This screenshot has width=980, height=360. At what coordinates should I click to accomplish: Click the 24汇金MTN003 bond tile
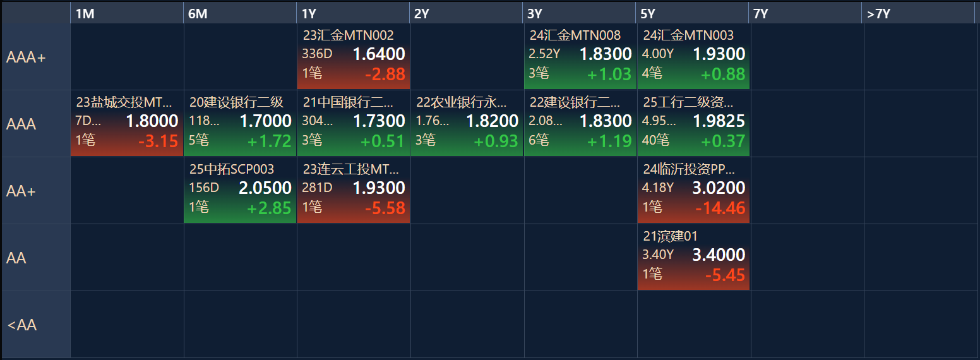[x=693, y=57]
